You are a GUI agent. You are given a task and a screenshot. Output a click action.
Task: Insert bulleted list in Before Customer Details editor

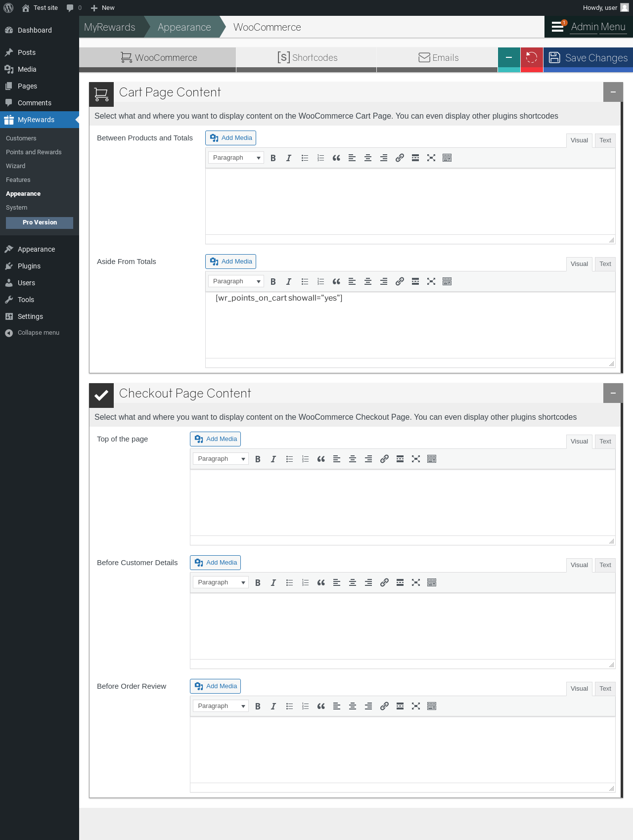pos(289,582)
